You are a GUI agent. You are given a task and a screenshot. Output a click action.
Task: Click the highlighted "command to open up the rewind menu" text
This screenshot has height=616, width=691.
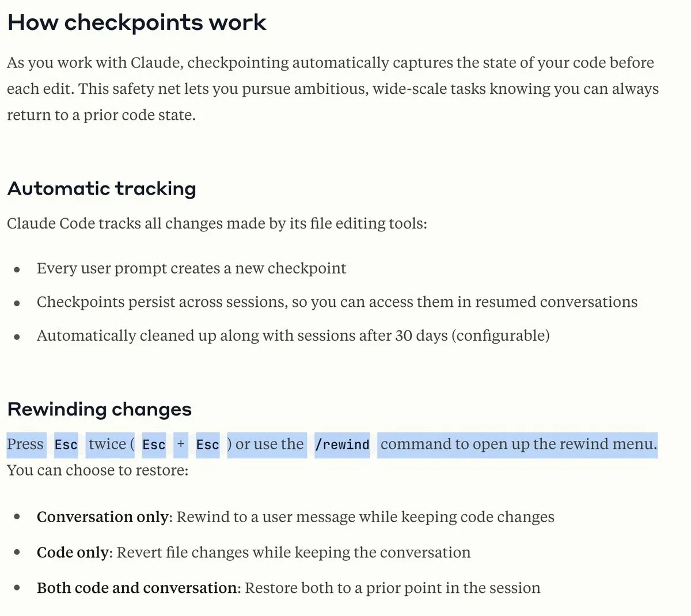point(518,444)
